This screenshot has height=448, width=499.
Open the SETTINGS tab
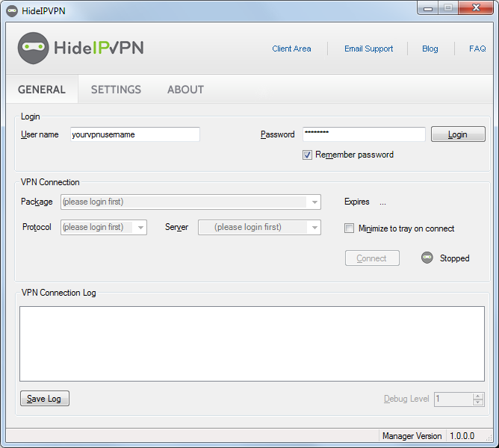[116, 90]
